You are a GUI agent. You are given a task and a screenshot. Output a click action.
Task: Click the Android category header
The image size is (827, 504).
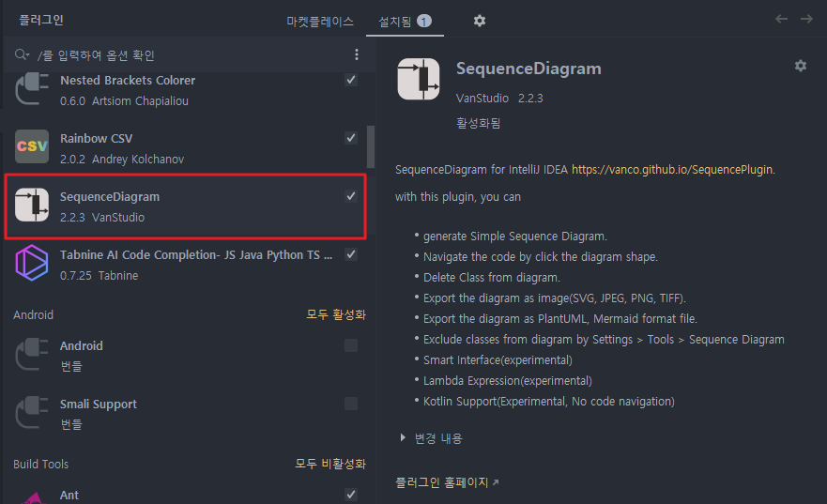point(33,314)
